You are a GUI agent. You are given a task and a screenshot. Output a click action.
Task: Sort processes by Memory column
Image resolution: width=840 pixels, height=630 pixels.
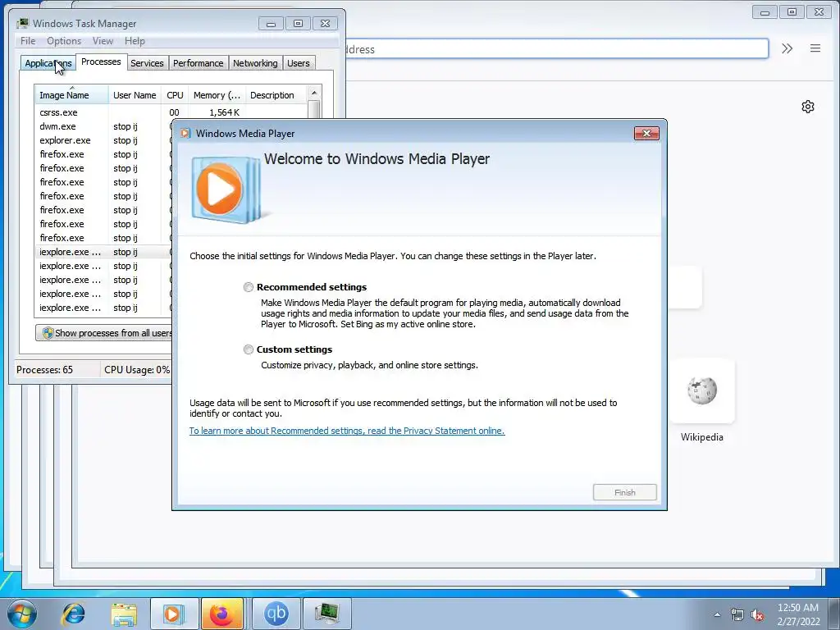point(217,95)
